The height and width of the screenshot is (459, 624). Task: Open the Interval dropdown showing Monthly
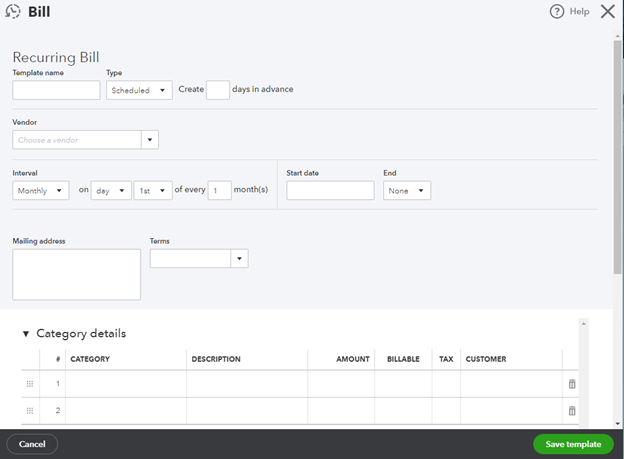point(41,190)
